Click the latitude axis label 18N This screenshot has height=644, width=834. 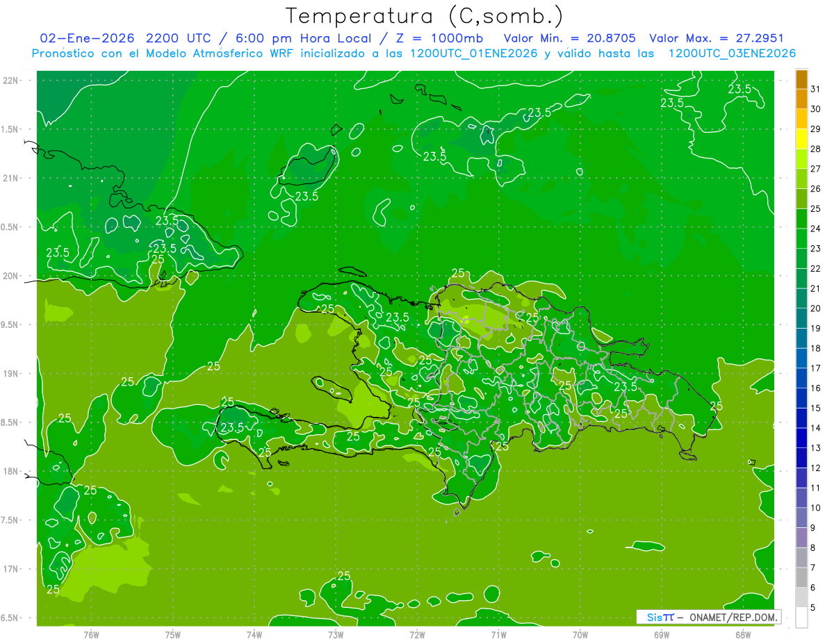[x=12, y=471]
